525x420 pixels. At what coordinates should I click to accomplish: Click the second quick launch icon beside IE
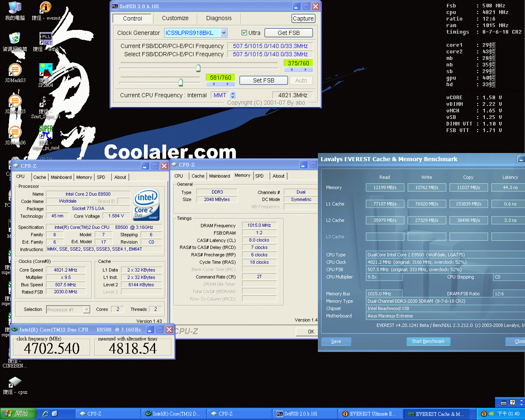(x=55, y=414)
